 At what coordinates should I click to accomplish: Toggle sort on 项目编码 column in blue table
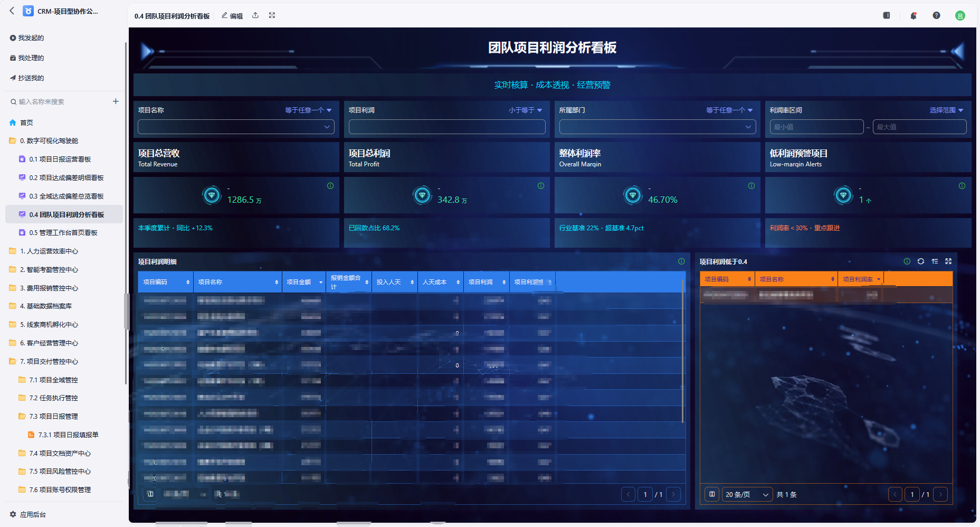(188, 282)
